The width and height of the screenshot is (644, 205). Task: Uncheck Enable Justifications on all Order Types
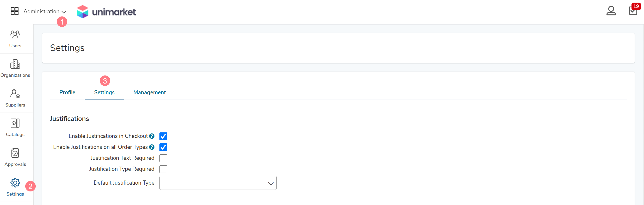(163, 147)
